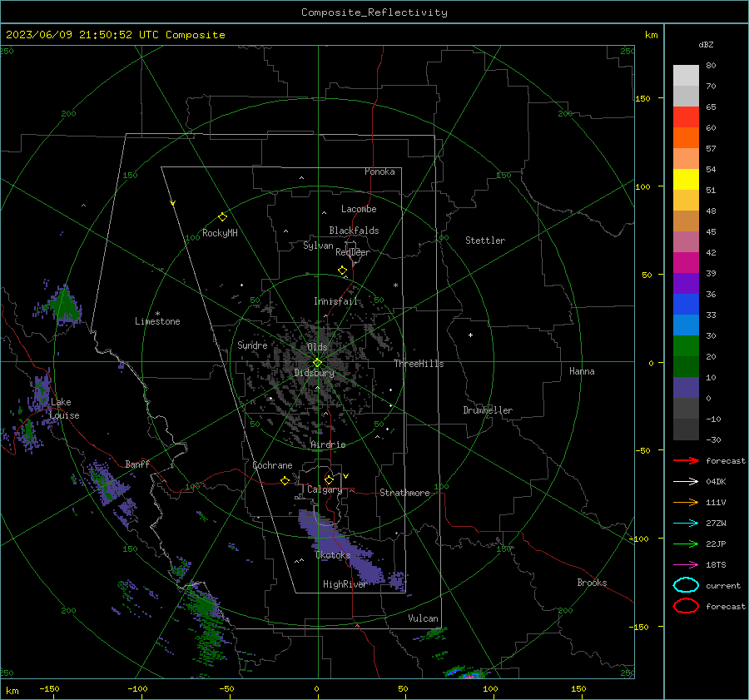Viewport: 749px width, 700px height.
Task: Select the purple 36-39 dBZ swatch
Action: tap(686, 283)
